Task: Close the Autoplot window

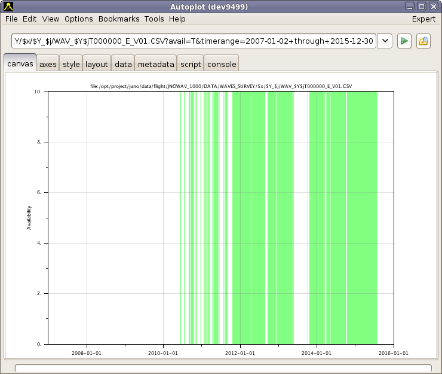Action: point(433,6)
